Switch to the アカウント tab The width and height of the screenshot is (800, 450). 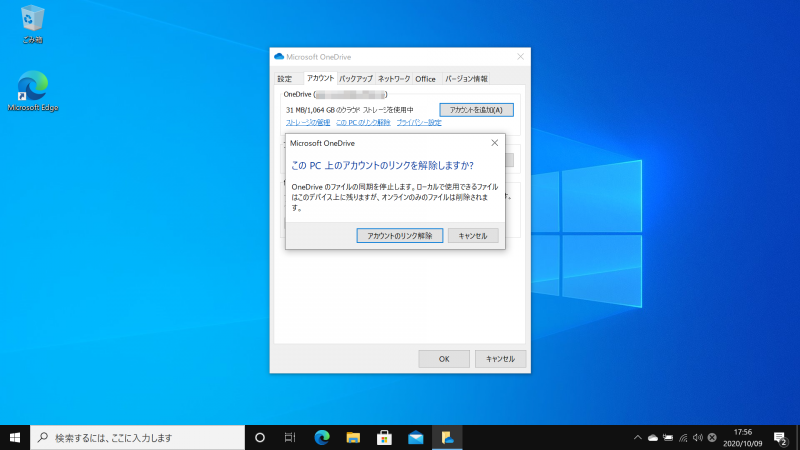click(320, 78)
